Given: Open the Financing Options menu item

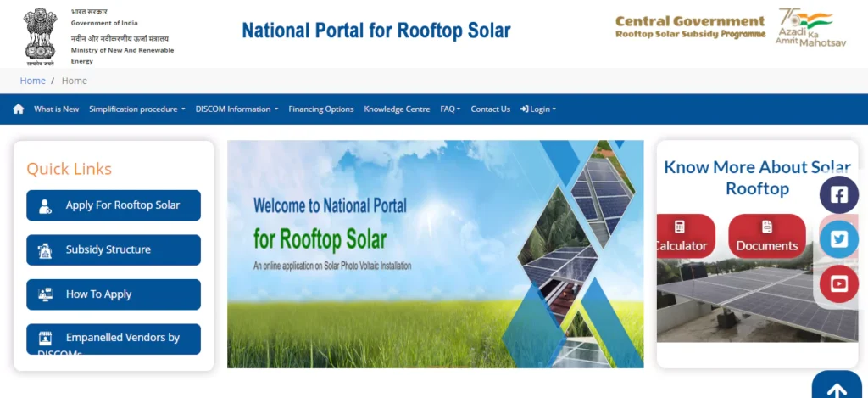Looking at the screenshot, I should tap(321, 109).
